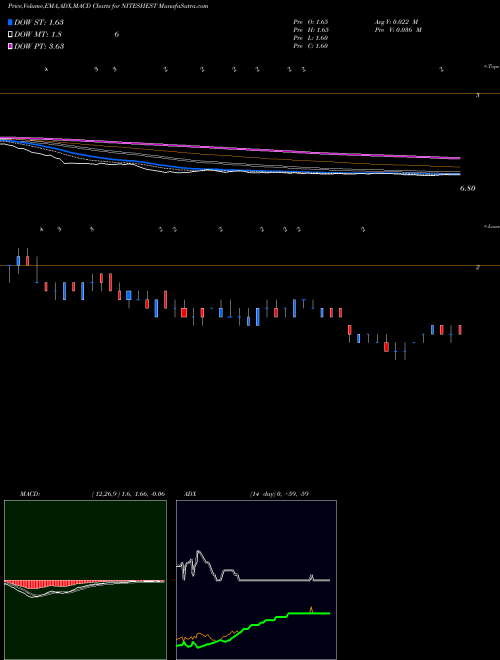500x660 pixels.
Task: Click the 'Pre O: 1.65' value
Action: pyautogui.click(x=311, y=22)
